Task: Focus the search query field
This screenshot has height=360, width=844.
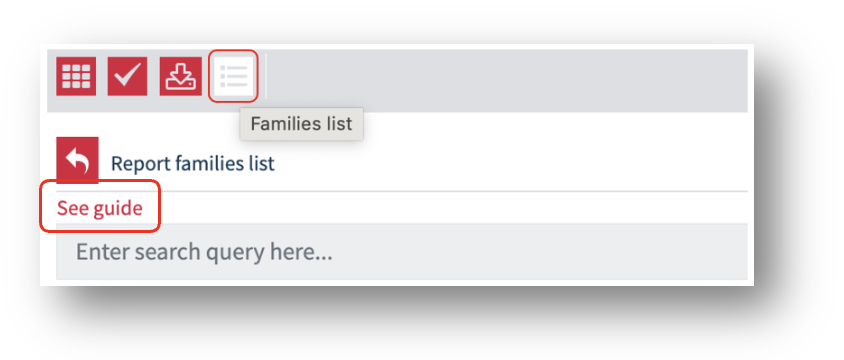Action: click(x=402, y=251)
